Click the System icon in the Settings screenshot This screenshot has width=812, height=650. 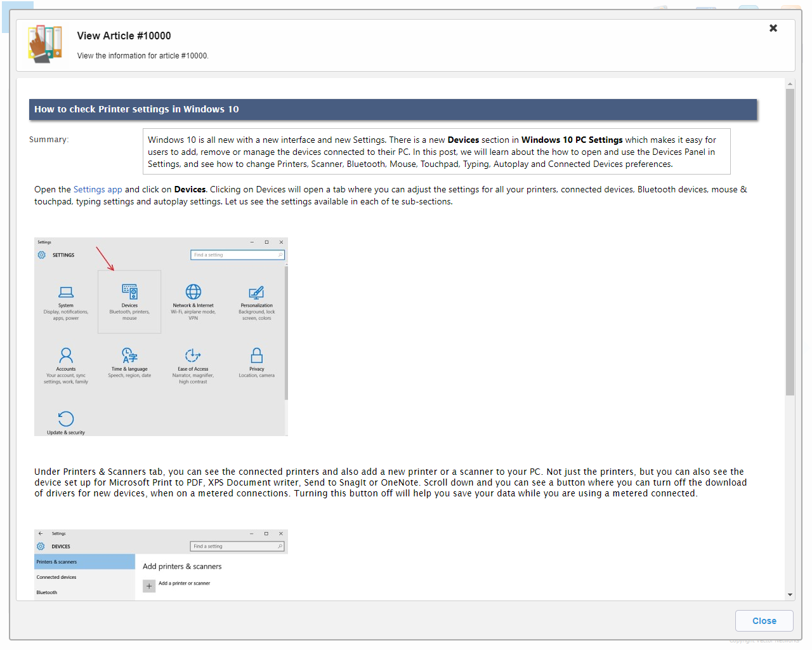coord(66,292)
